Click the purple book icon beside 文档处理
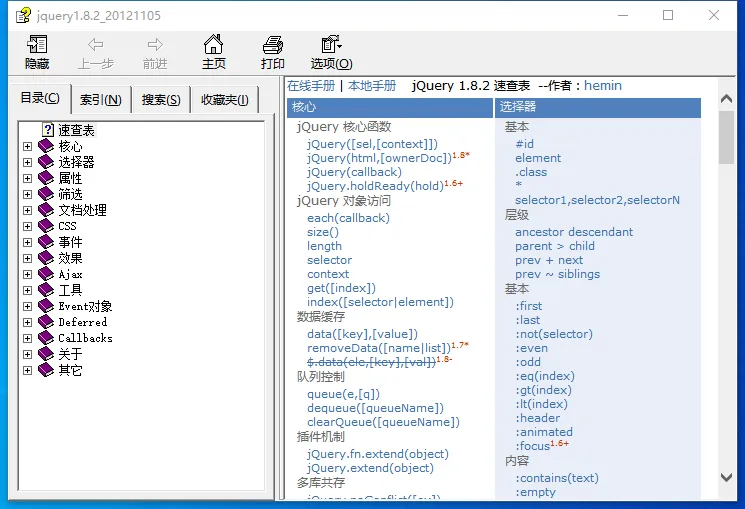 [46, 210]
